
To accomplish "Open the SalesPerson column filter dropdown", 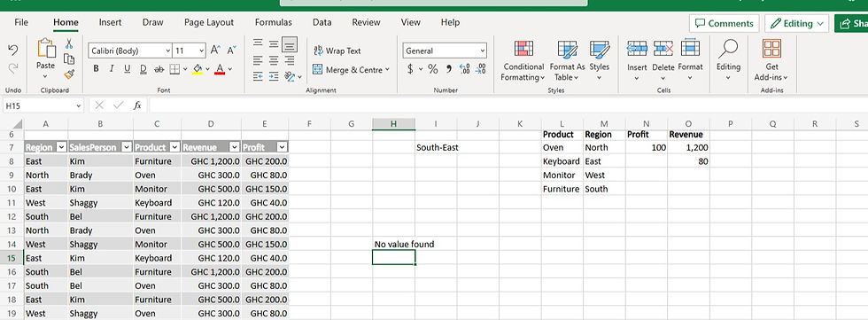I will click(126, 147).
